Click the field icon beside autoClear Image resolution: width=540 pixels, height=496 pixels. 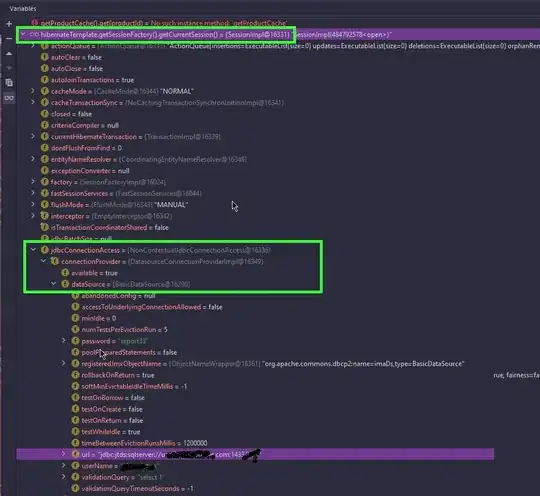45,57
